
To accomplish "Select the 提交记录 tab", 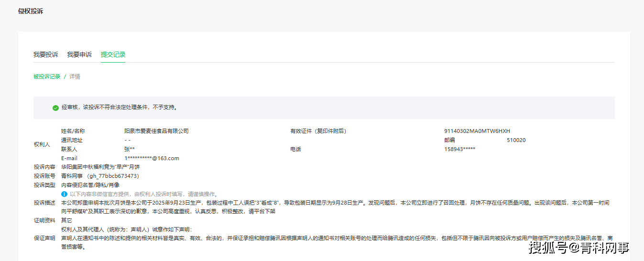I will pyautogui.click(x=113, y=54).
